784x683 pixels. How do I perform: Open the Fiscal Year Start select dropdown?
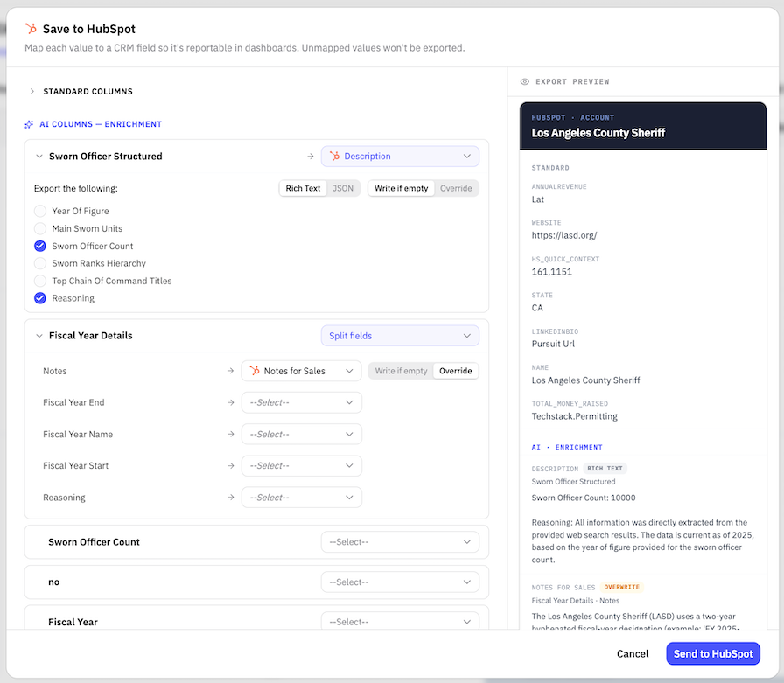click(302, 465)
